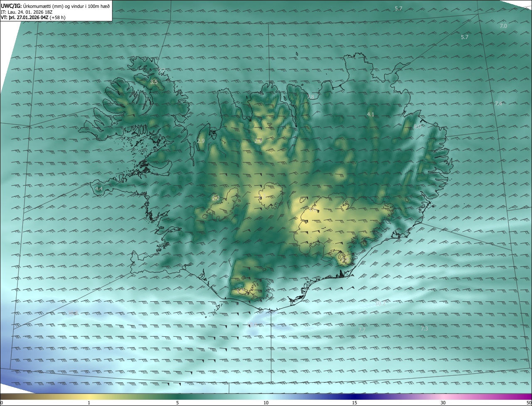
Task: Click the valid time line "VT: þri. 27.01.2026 04Z"
Action: 25,17
